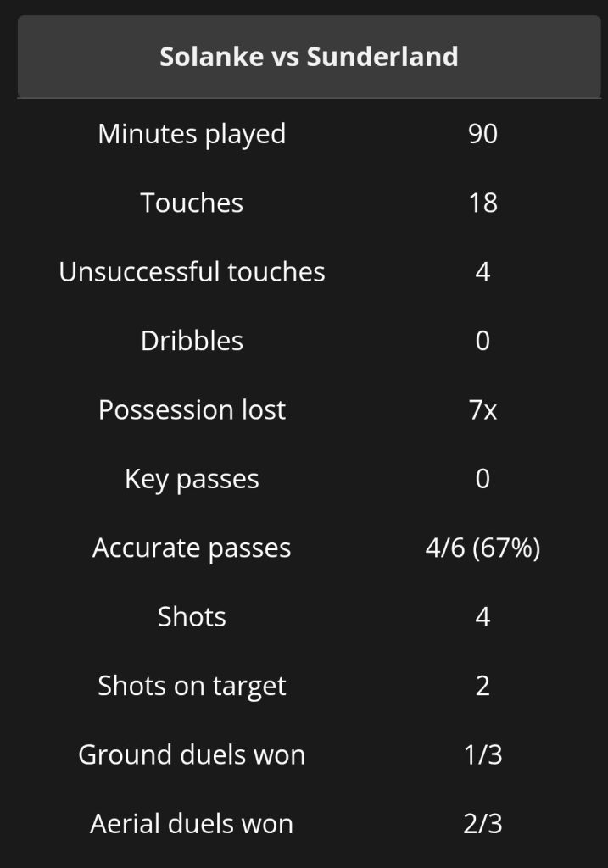Click the Aerial duels value 2/3
Viewport: 608px width, 868px height.
click(x=482, y=824)
